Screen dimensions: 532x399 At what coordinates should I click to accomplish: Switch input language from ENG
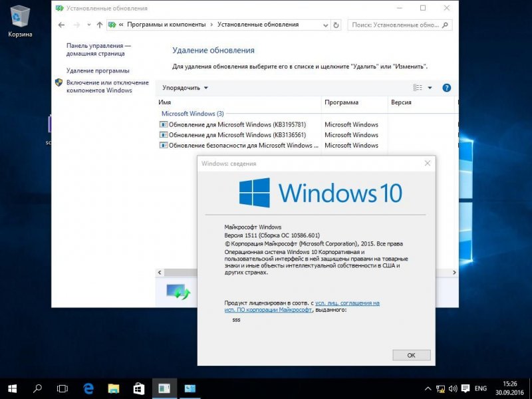(x=480, y=388)
